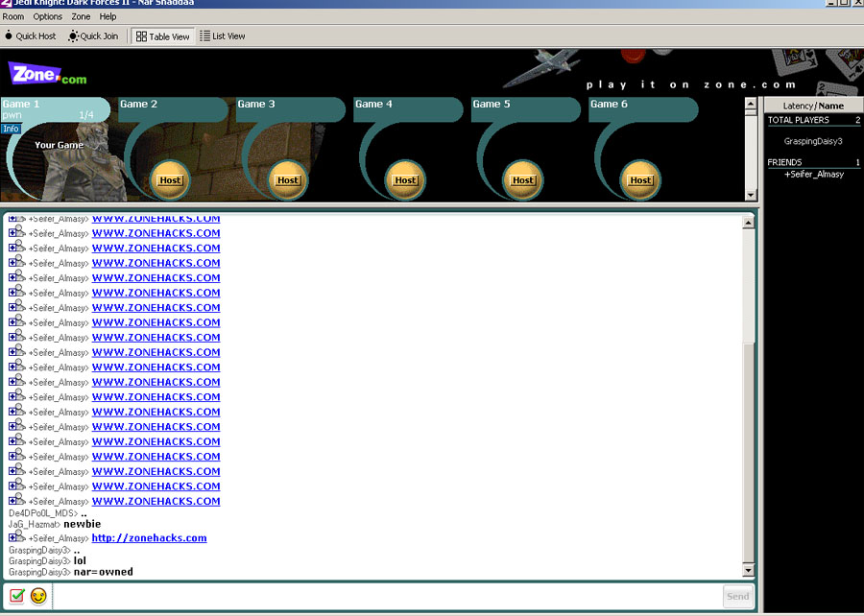Click the chat scrollbar thumb
The height and width of the screenshot is (616, 864).
point(748,453)
